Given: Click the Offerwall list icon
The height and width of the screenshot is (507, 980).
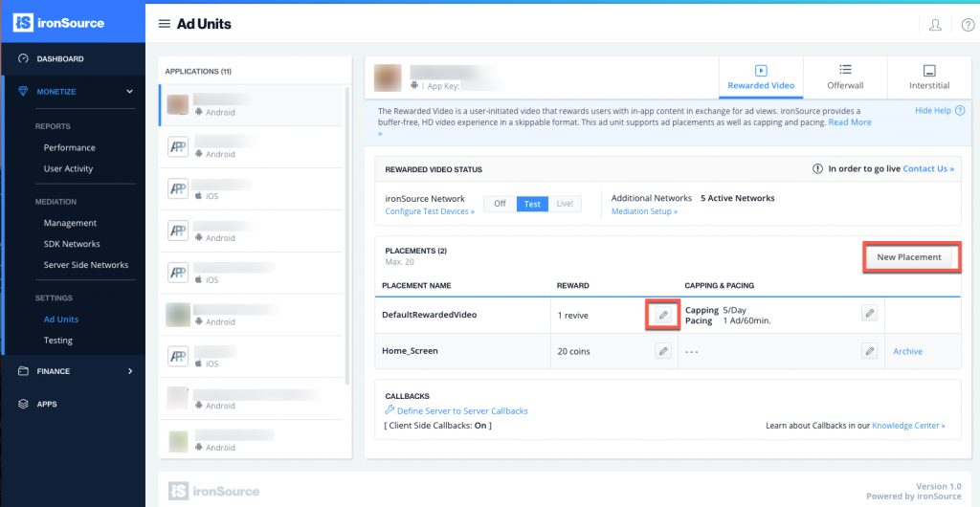Looking at the screenshot, I should tap(845, 70).
